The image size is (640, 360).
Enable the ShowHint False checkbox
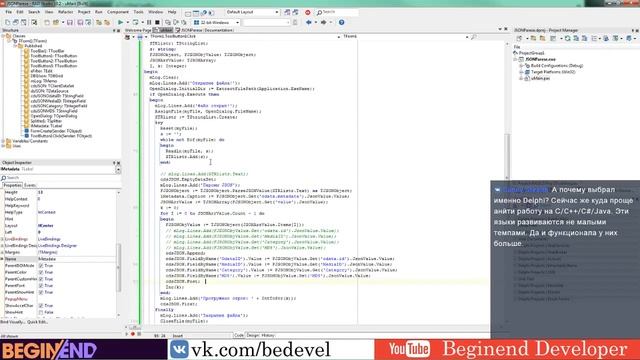click(x=41, y=312)
